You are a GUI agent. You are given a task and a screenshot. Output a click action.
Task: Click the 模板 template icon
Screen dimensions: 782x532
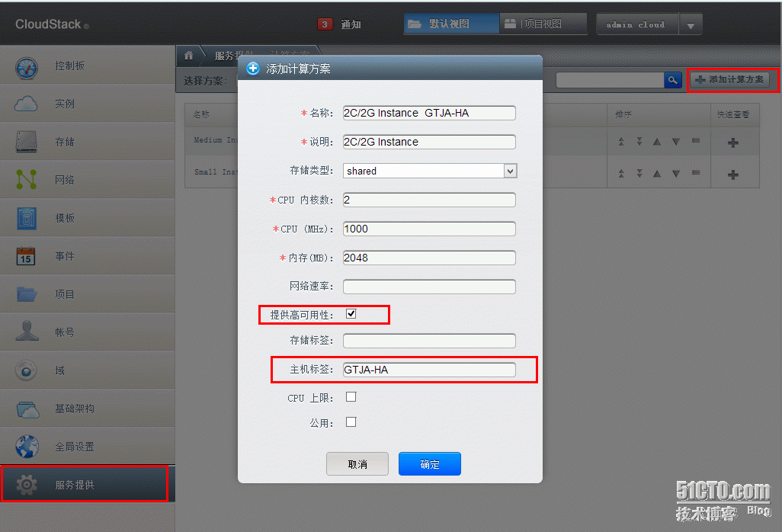27,218
